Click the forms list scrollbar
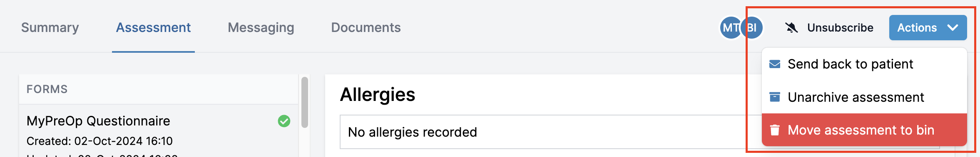 305,102
